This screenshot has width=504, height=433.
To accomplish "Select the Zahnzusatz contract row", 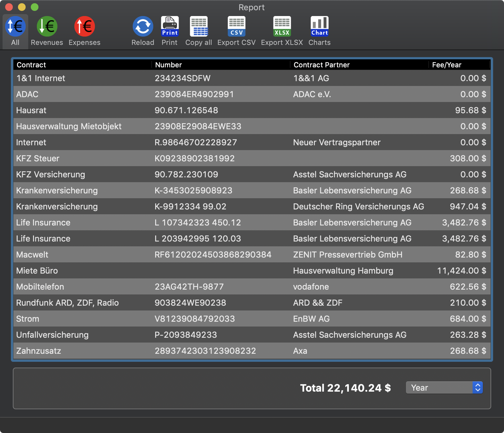I will [252, 351].
